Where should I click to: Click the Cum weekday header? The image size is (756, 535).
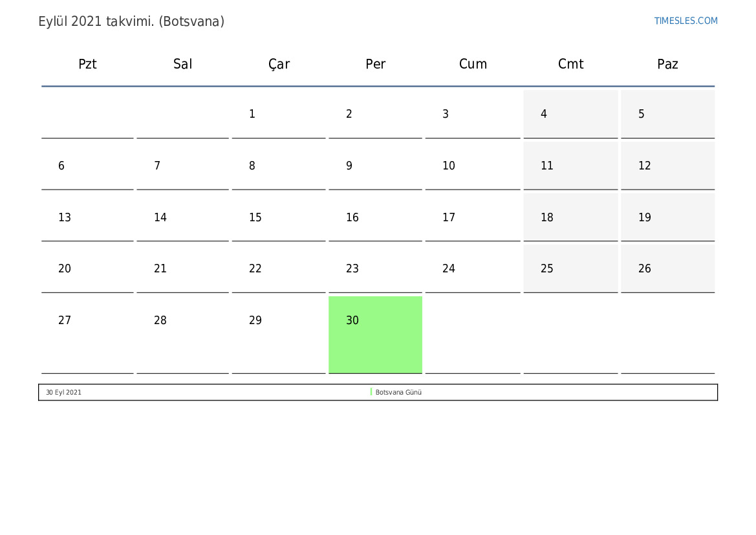tap(473, 64)
